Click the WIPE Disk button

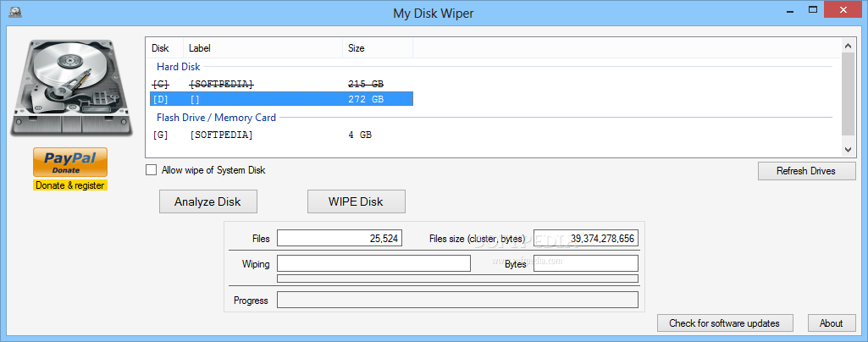coord(357,201)
